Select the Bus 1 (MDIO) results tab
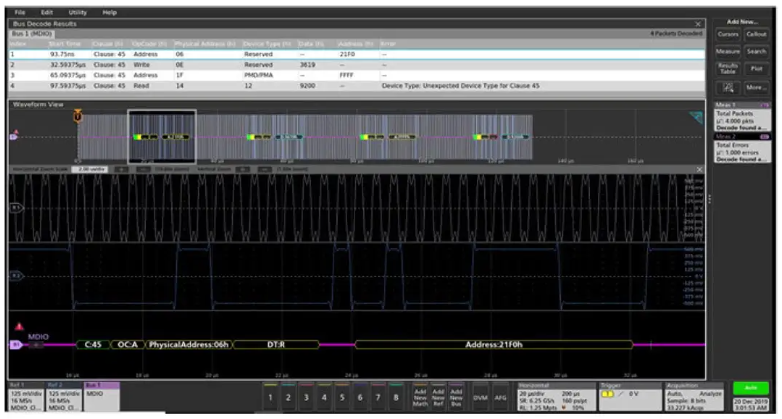Screen dimensions: 782x419 [x=32, y=34]
